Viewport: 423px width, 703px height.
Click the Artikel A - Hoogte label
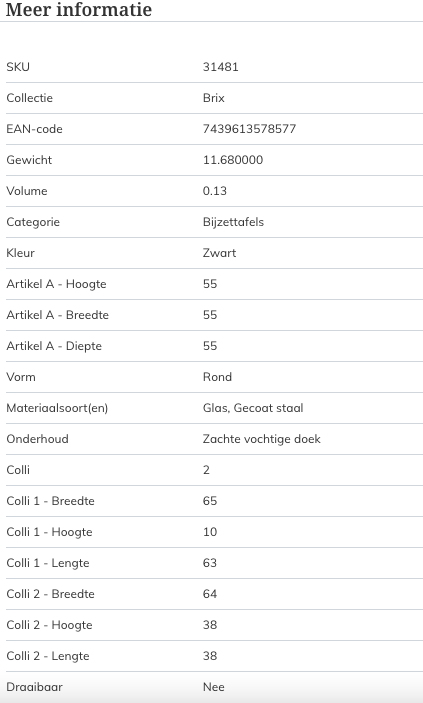coord(56,284)
